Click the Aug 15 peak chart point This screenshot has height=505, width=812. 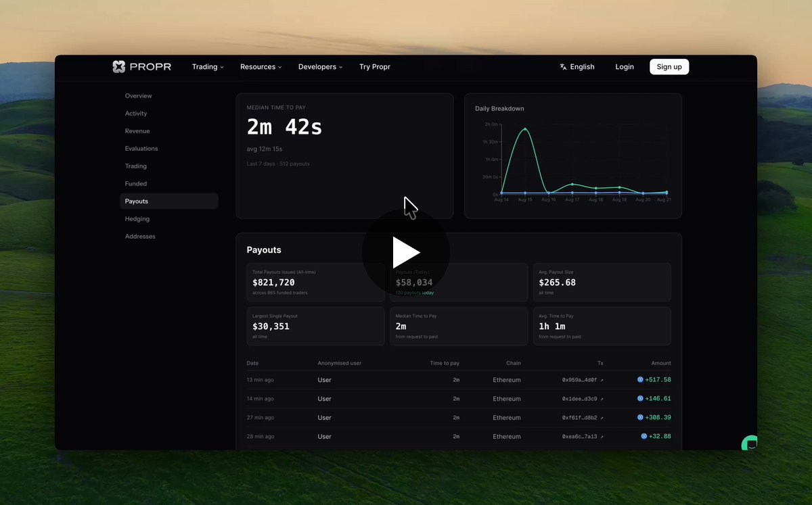pos(525,129)
